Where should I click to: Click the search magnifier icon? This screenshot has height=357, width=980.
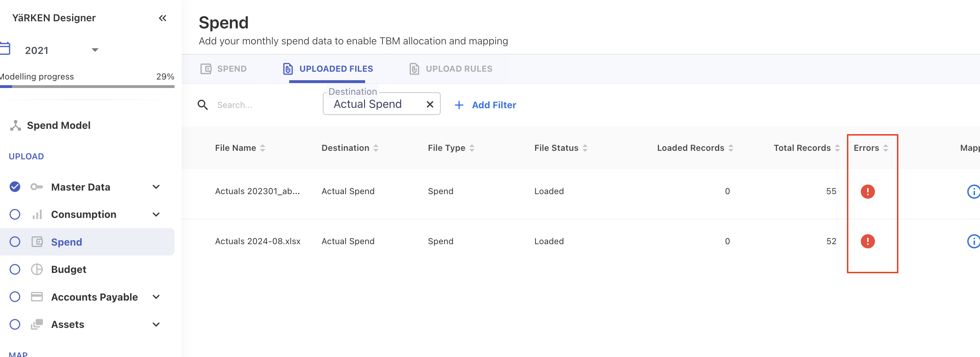pos(203,105)
